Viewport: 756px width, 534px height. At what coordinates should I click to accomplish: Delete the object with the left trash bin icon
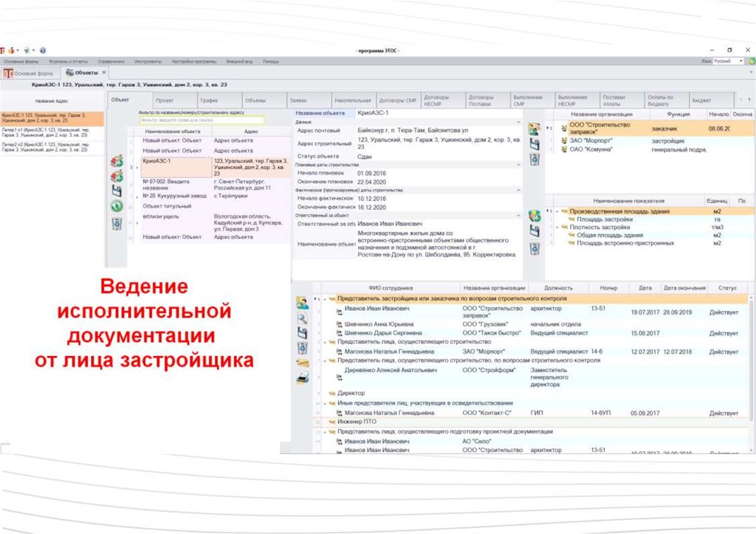(117, 223)
